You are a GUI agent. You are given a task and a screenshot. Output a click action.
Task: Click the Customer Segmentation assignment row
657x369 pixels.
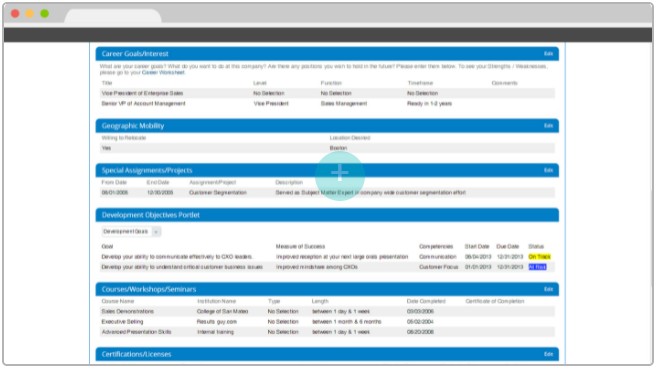tap(327, 193)
